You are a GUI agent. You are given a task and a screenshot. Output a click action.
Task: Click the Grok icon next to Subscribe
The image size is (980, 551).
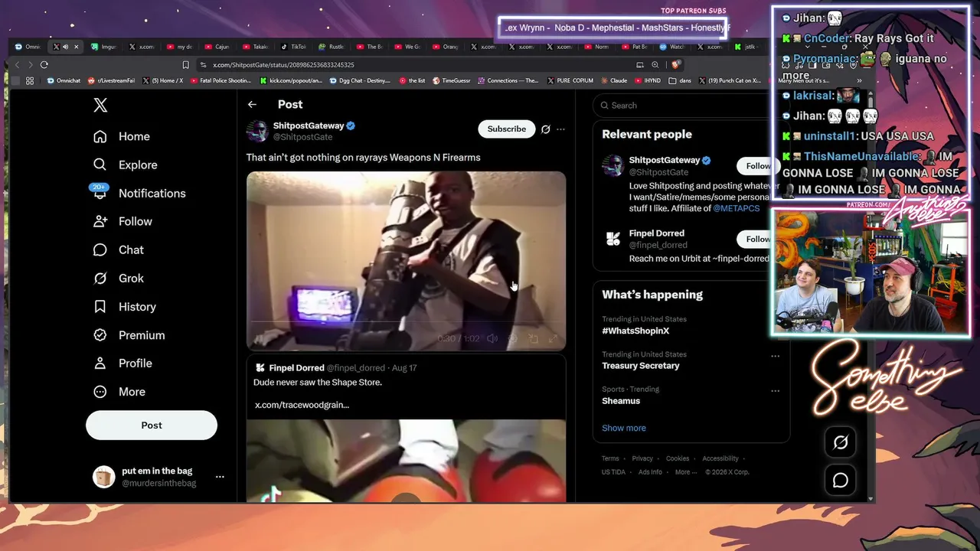pyautogui.click(x=545, y=129)
